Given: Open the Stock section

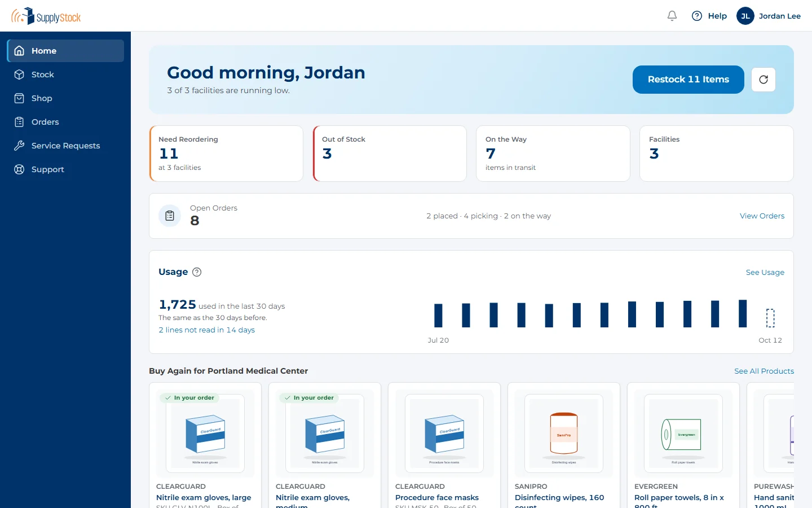Looking at the screenshot, I should pos(65,75).
